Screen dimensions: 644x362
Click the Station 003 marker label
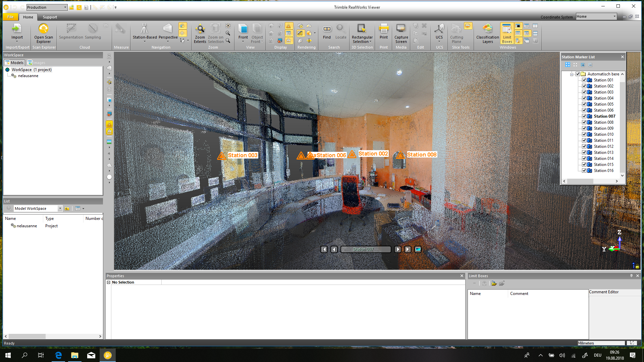tap(243, 155)
